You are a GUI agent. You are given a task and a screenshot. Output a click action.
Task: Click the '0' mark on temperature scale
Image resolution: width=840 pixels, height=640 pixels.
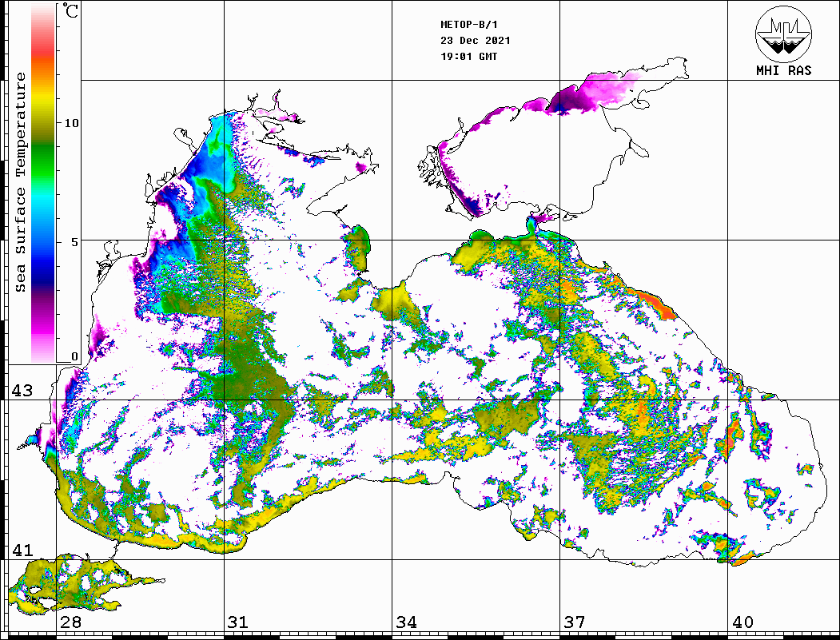point(74,356)
